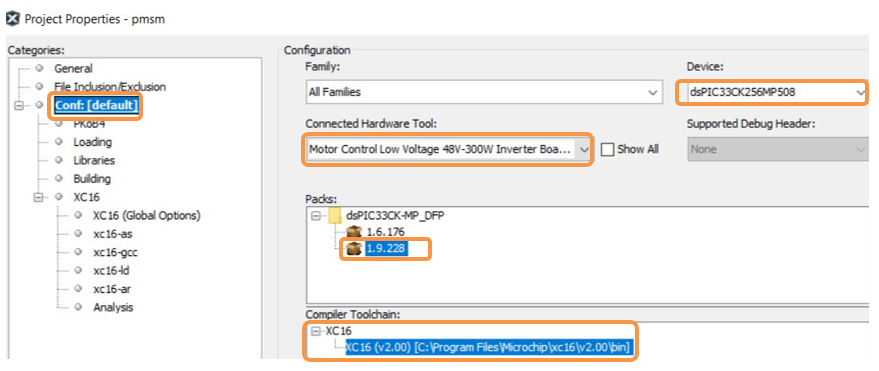Enable the Show All checkbox
Image resolution: width=879 pixels, height=371 pixels.
[607, 150]
